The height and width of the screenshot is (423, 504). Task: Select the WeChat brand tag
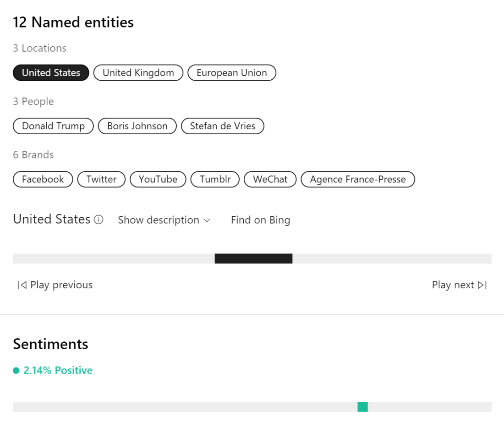coord(270,179)
